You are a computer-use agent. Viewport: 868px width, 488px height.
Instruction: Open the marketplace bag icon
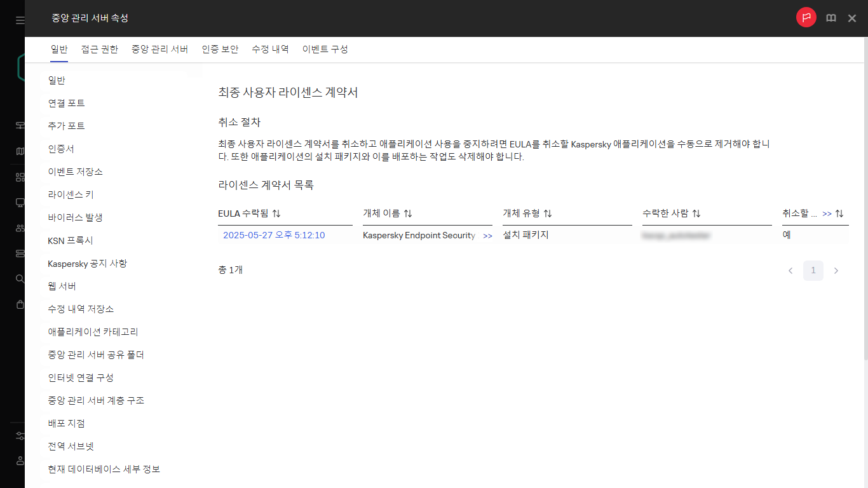(x=19, y=304)
